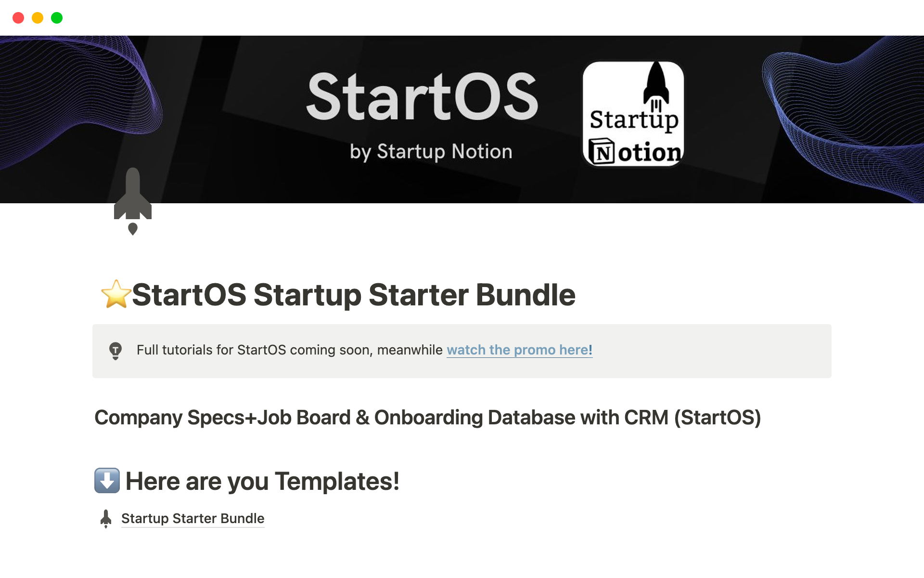Click the 'Here are you Templates!' heading
Image resolution: width=924 pixels, height=578 pixels.
coord(262,481)
